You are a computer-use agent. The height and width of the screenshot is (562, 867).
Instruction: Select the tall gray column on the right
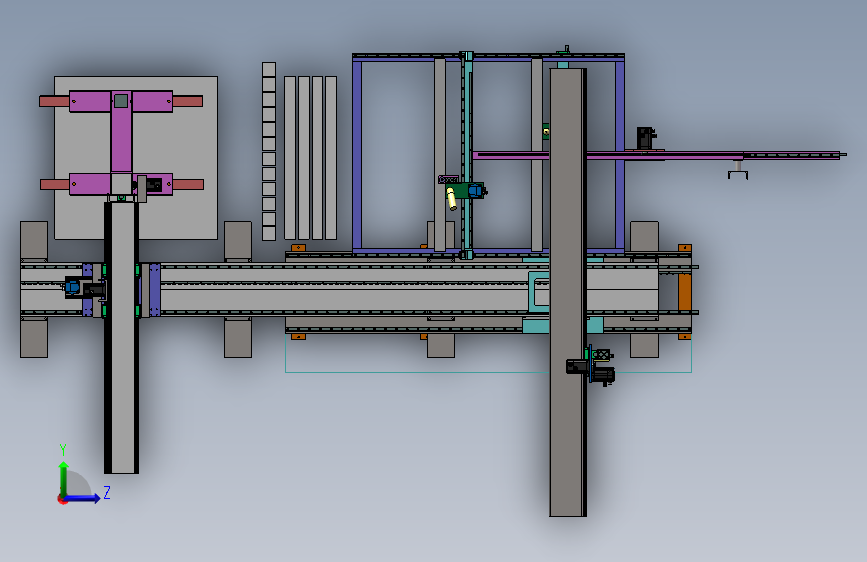click(x=567, y=292)
